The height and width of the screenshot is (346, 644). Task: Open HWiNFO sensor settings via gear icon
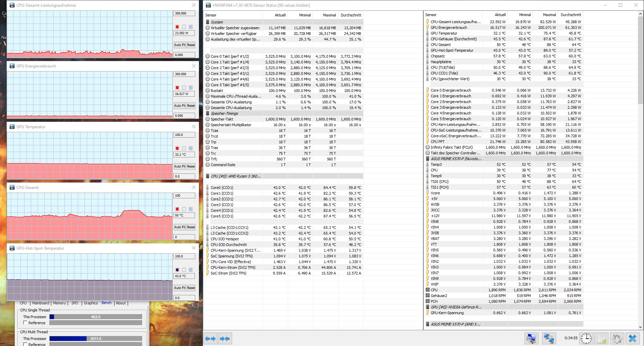click(617, 338)
